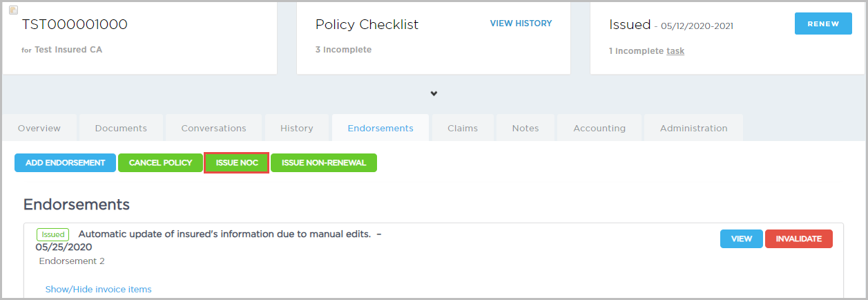
Task: Invalidate the issued endorsement
Action: click(x=798, y=239)
